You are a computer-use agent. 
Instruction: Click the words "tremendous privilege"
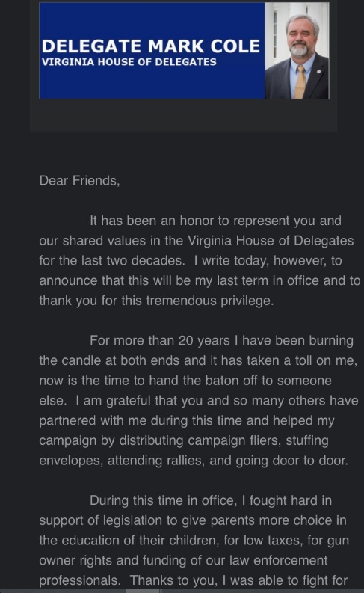point(210,301)
